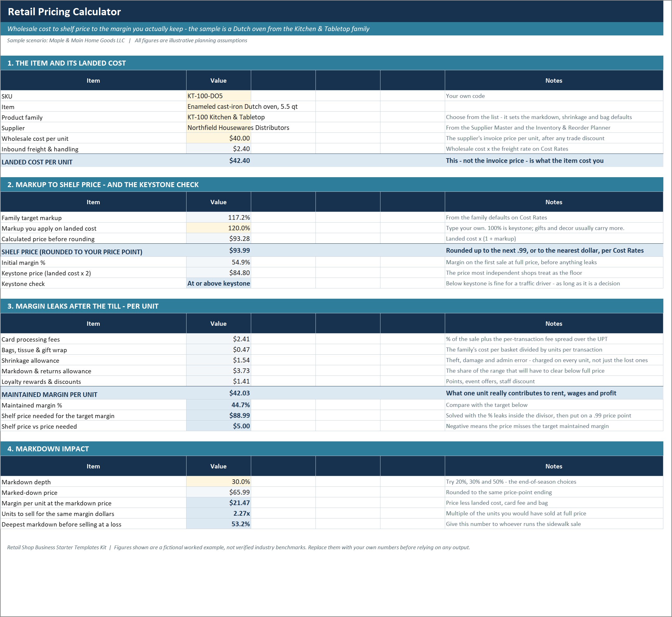Click the Shrinkage allowance $1.54 value
This screenshot has height=617, width=672.
(218, 360)
